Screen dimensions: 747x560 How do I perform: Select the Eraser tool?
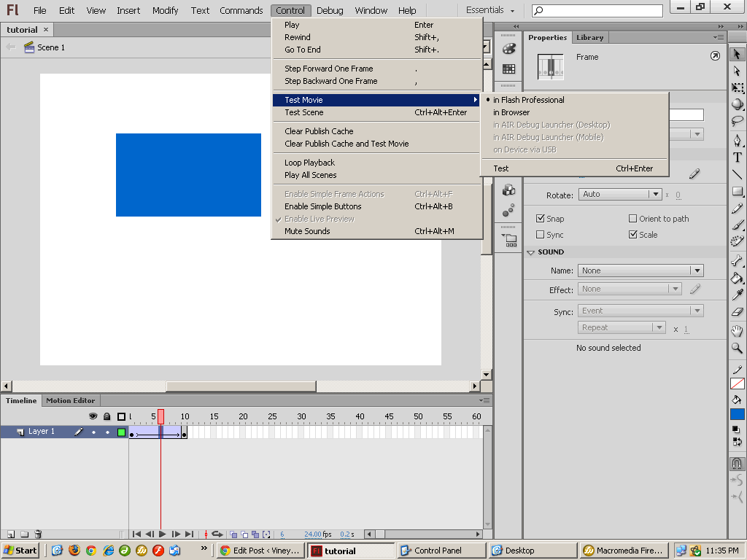[737, 312]
